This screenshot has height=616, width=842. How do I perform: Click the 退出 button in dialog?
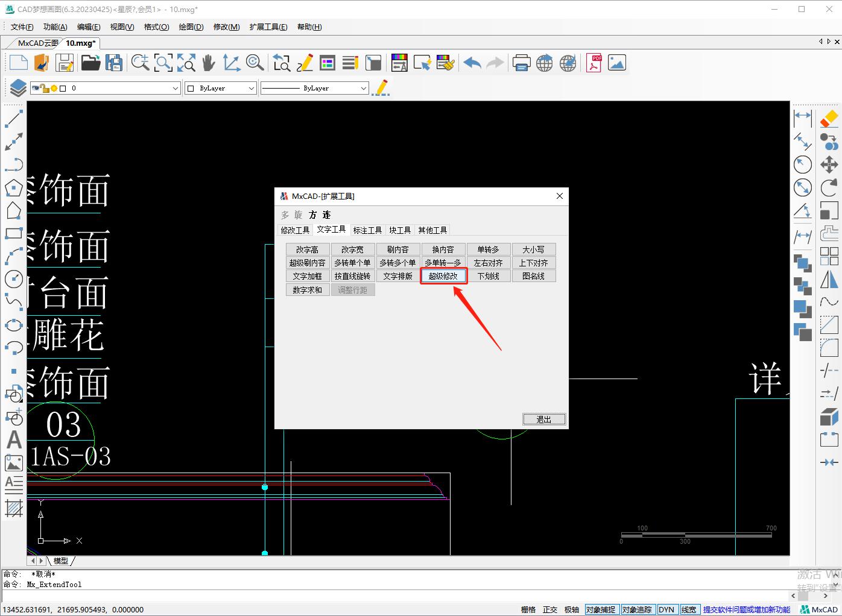[543, 419]
